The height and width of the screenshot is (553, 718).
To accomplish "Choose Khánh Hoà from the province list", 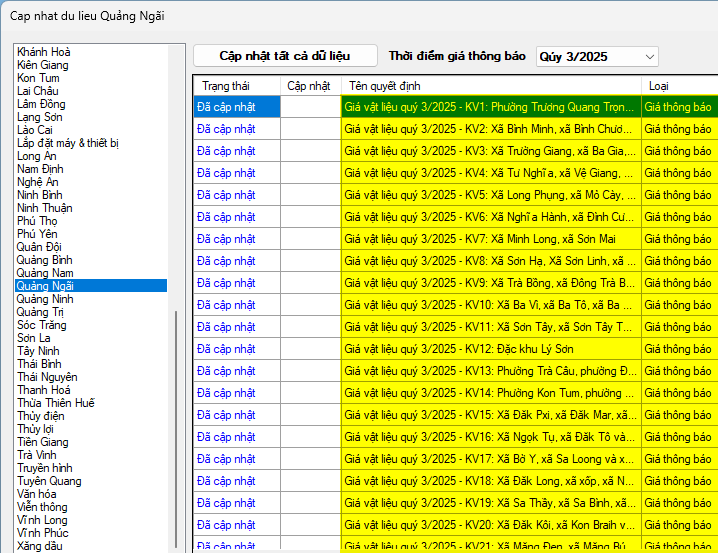I will pyautogui.click(x=44, y=52).
